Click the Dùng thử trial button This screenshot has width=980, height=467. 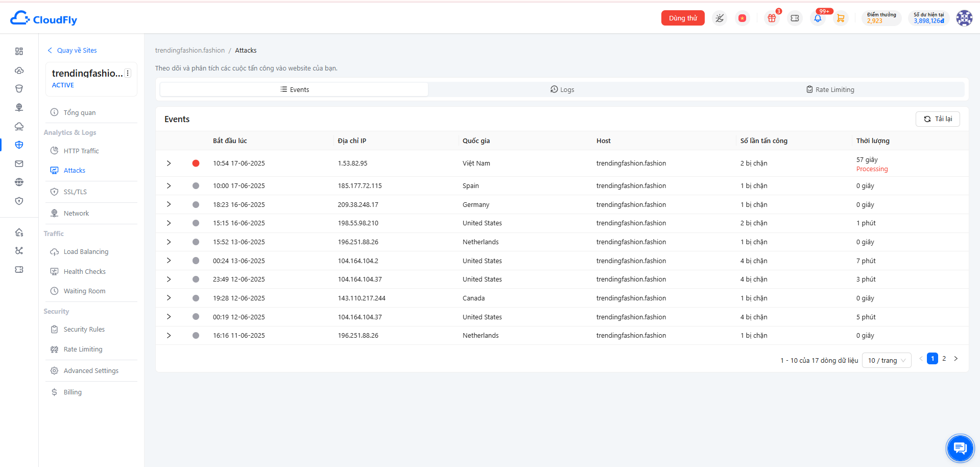point(683,18)
